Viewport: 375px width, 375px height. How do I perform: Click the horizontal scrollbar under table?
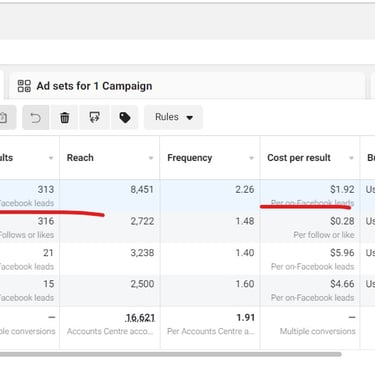171,354
